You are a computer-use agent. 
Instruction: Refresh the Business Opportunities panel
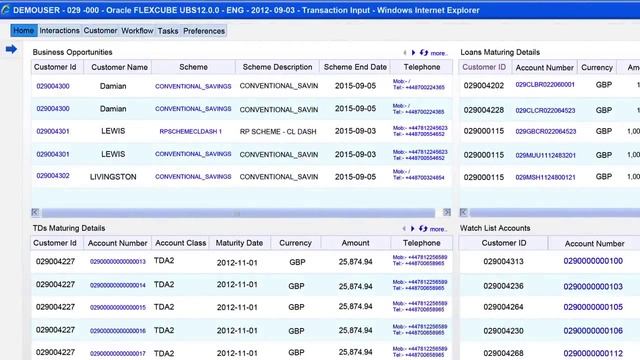click(x=424, y=53)
